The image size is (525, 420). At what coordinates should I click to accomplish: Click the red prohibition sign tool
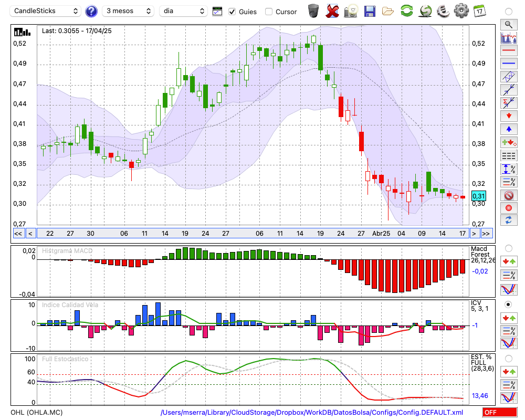tap(509, 195)
